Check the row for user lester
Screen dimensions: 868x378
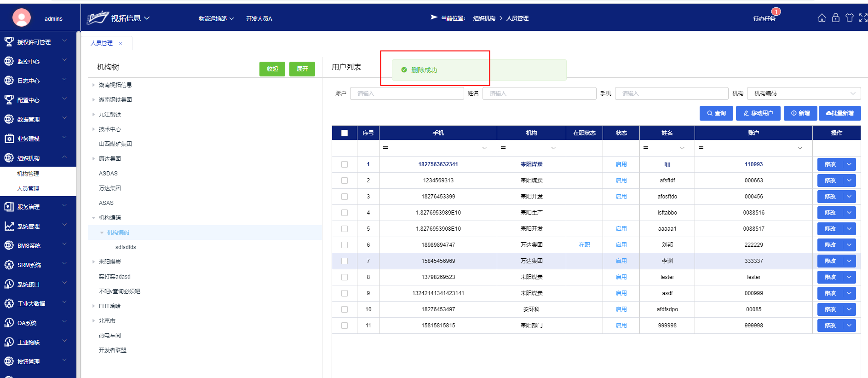pos(345,277)
